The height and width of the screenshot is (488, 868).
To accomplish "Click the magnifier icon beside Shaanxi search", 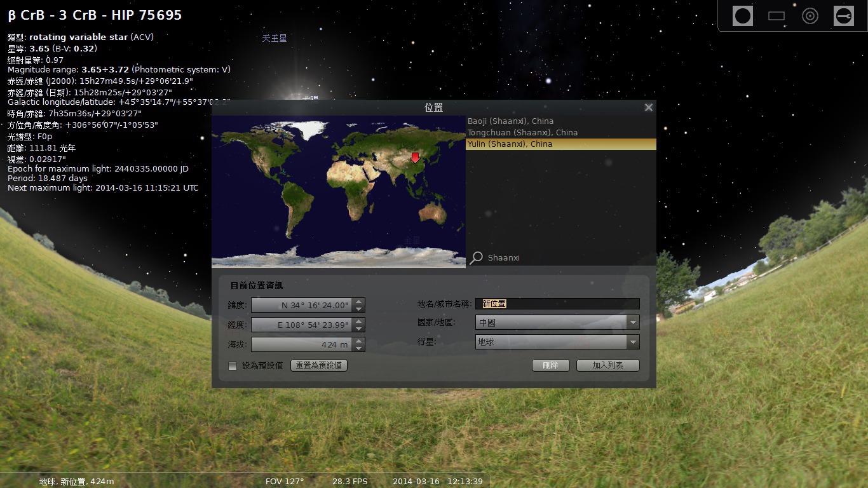I will (476, 257).
